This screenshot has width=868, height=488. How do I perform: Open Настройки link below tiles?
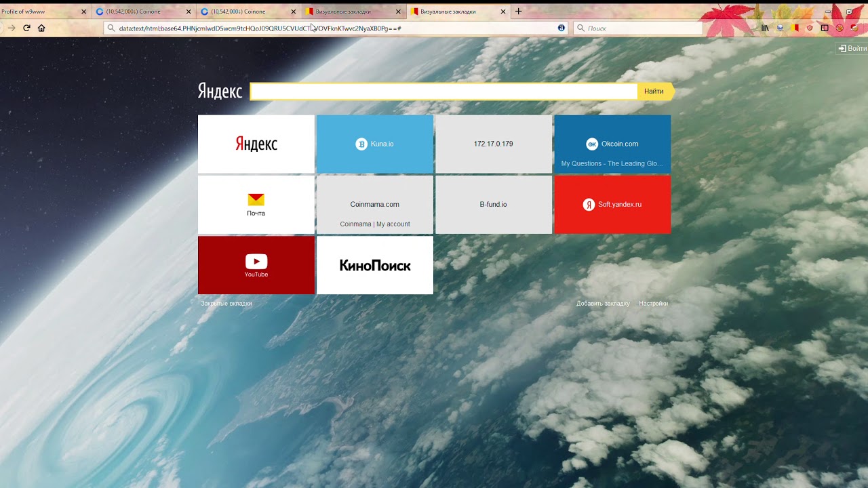(654, 304)
